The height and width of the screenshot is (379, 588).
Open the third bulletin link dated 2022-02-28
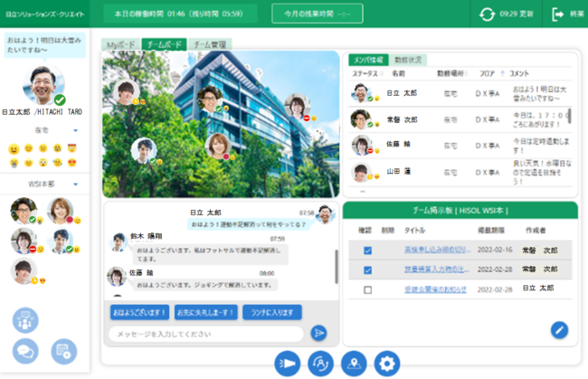[x=435, y=289]
